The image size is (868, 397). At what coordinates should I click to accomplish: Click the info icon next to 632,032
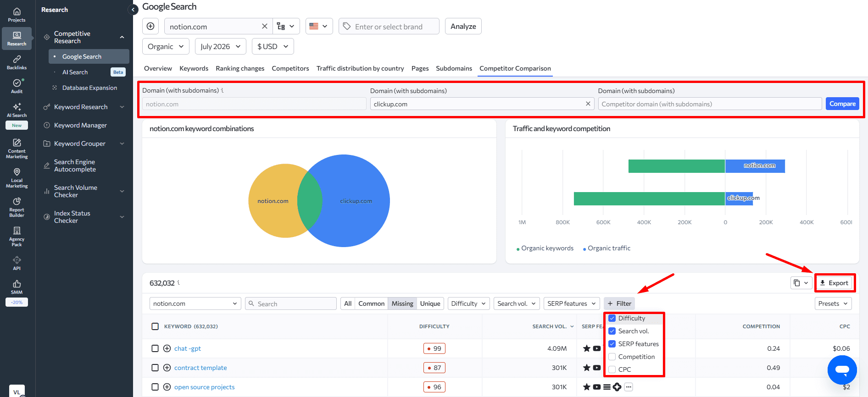178,282
